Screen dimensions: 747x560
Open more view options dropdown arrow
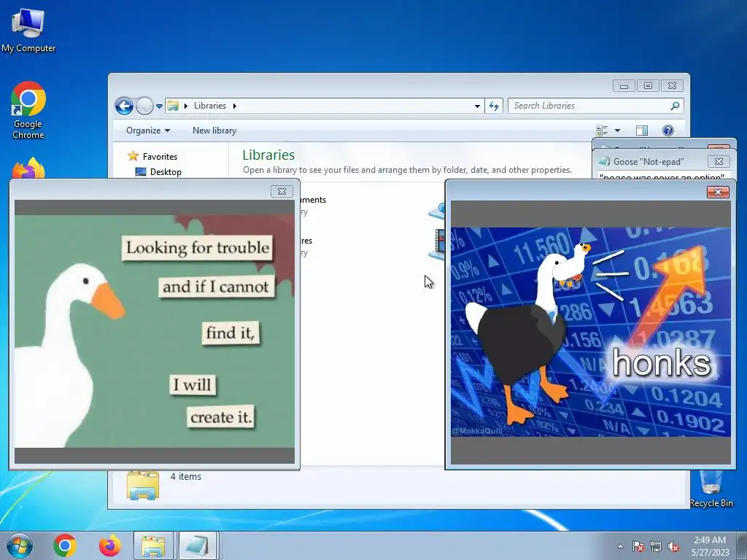pyautogui.click(x=617, y=131)
